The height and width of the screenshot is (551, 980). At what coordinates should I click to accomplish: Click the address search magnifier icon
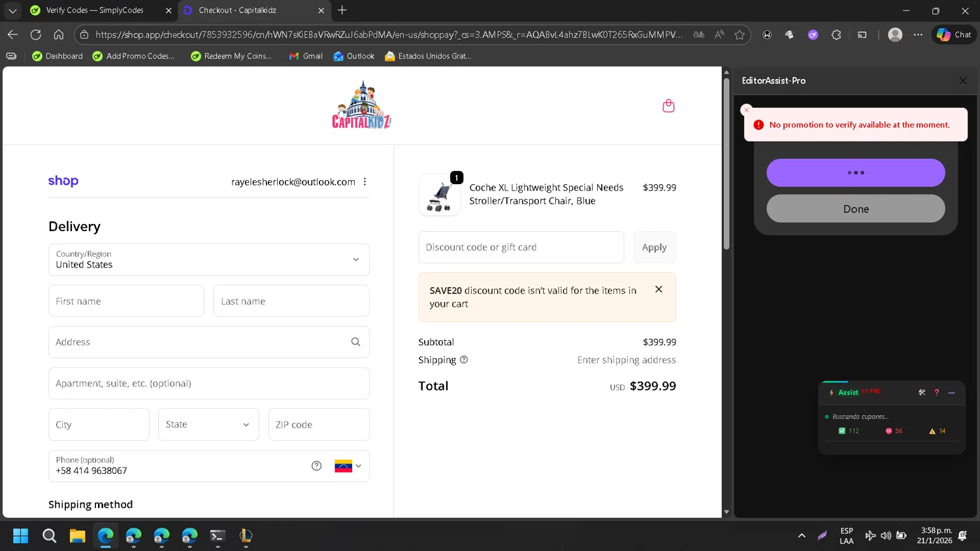coord(355,342)
